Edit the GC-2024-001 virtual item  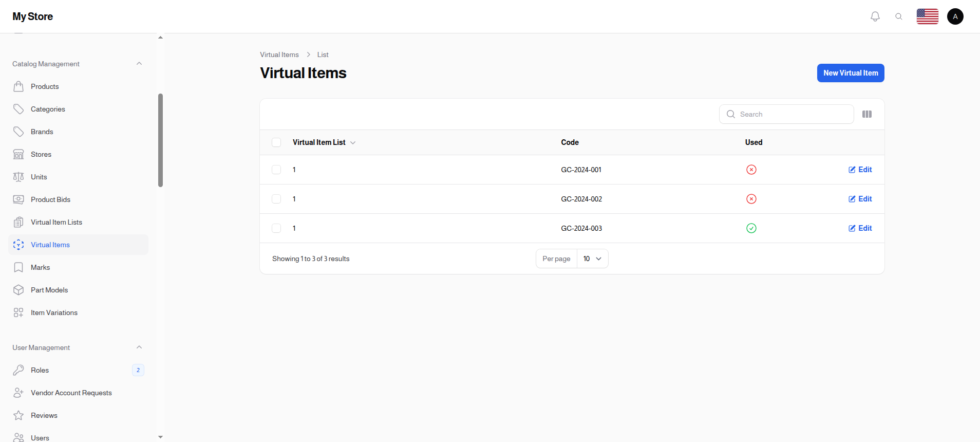[x=860, y=170]
